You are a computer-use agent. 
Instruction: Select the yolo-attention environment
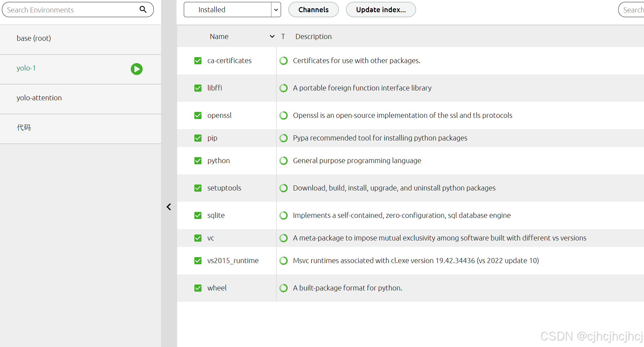coord(81,99)
